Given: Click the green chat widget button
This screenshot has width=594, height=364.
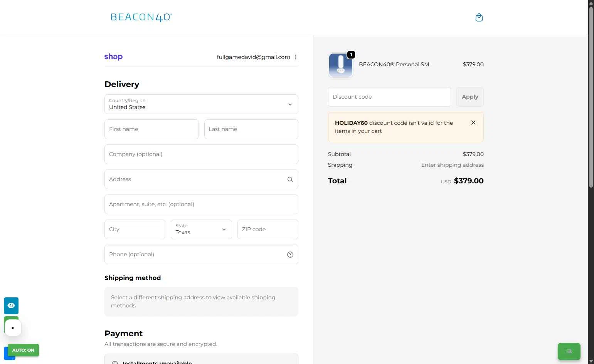Looking at the screenshot, I should (x=569, y=351).
